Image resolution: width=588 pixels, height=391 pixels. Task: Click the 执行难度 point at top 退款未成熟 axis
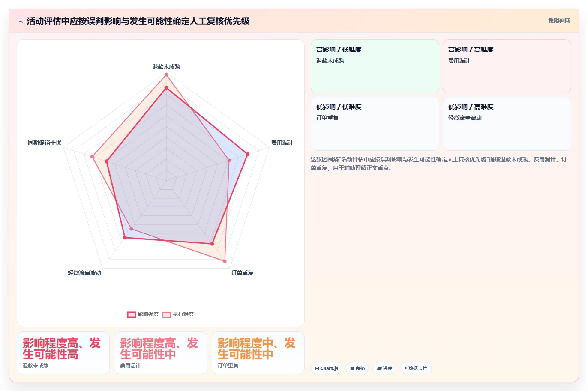coord(166,75)
